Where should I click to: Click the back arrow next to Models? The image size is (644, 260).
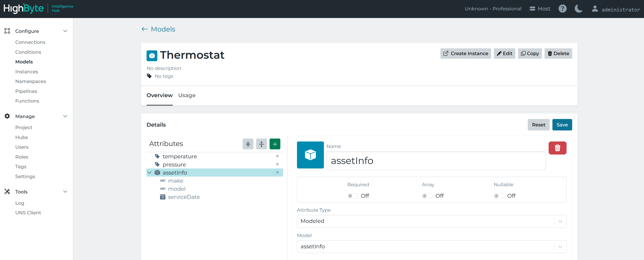(145, 29)
